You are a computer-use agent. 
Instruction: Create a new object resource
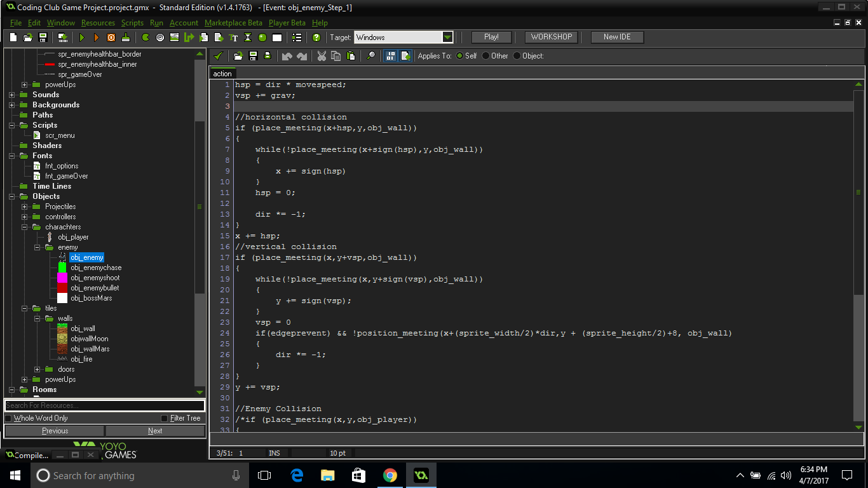pyautogui.click(x=262, y=37)
